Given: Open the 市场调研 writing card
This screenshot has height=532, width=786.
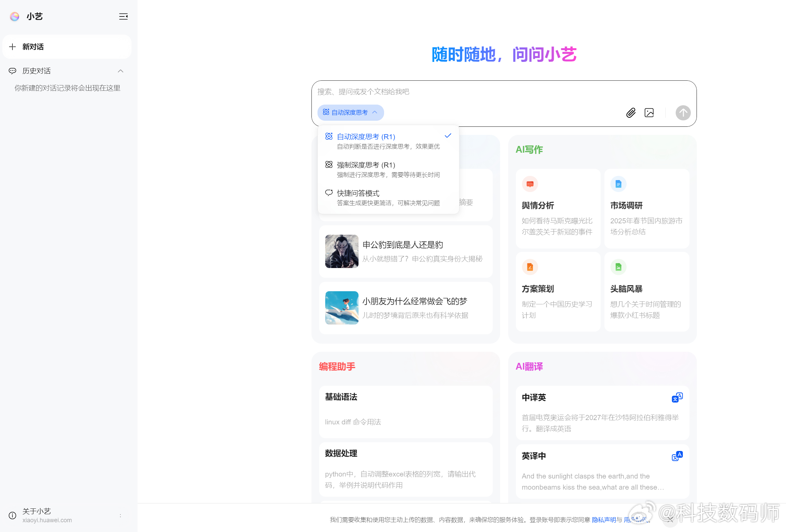Looking at the screenshot, I should 646,208.
